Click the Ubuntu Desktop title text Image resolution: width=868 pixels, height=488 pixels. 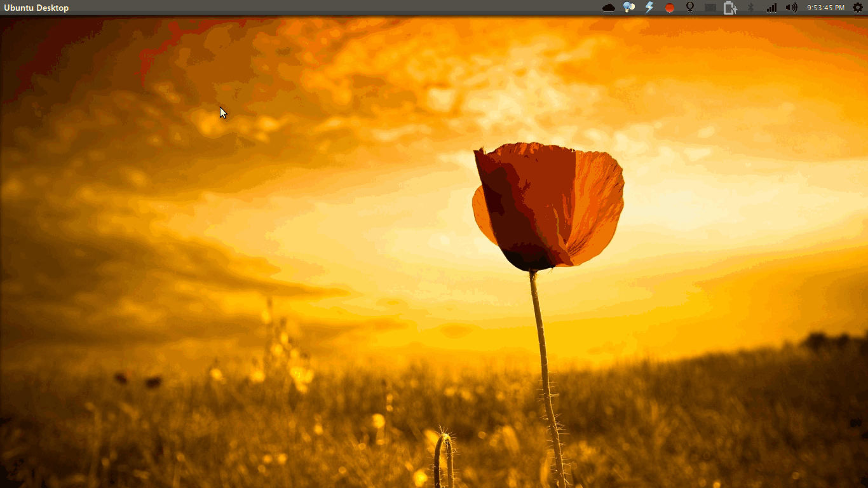coord(36,8)
